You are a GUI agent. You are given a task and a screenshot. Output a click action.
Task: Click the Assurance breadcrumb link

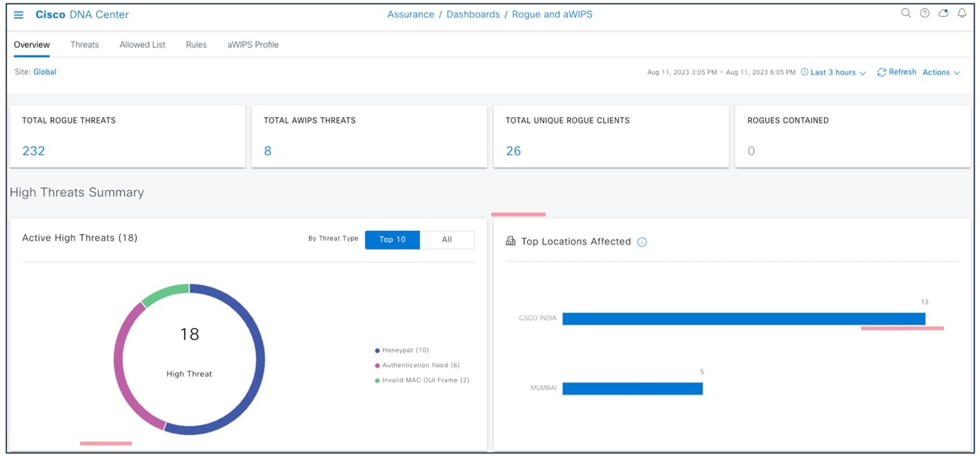(x=410, y=14)
